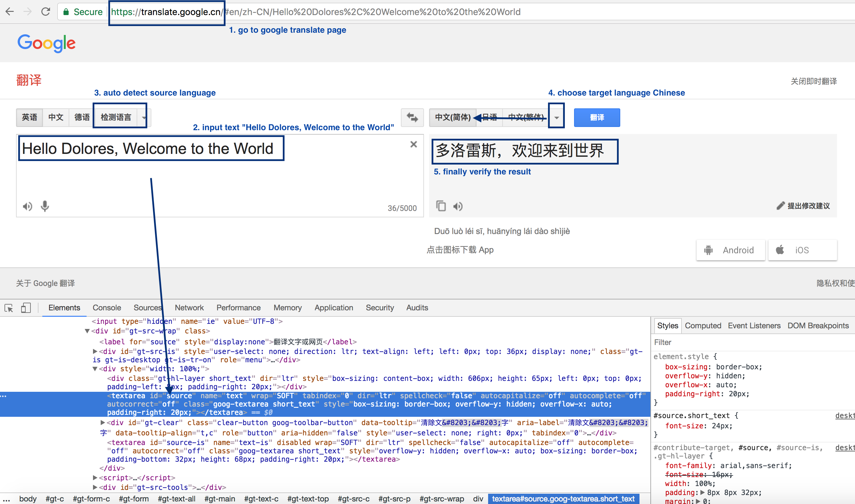855x504 pixels.
Task: Open source language dropdown arrow
Action: [144, 118]
